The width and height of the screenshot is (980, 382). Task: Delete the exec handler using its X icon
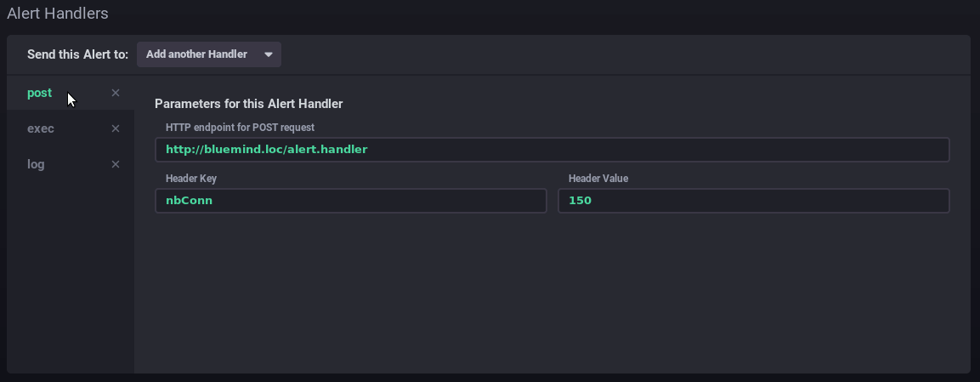[116, 128]
